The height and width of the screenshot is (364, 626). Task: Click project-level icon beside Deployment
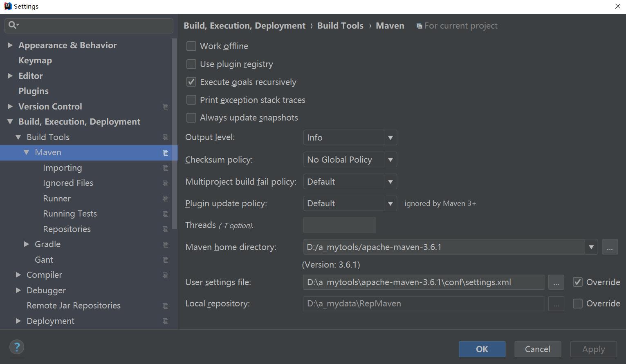[x=165, y=321]
